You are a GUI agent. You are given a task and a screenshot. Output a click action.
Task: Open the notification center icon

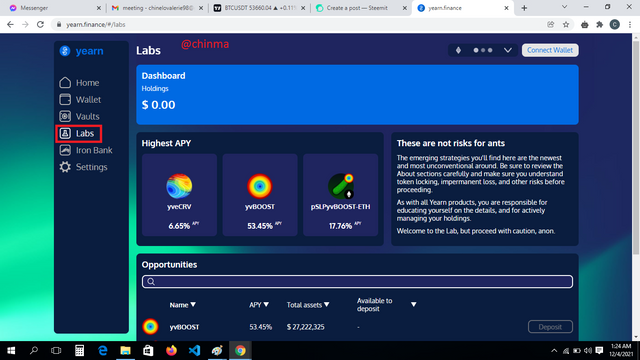point(599,351)
